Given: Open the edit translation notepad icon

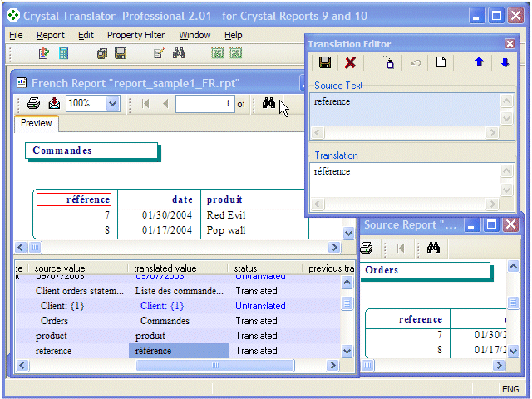Looking at the screenshot, I should tap(159, 53).
